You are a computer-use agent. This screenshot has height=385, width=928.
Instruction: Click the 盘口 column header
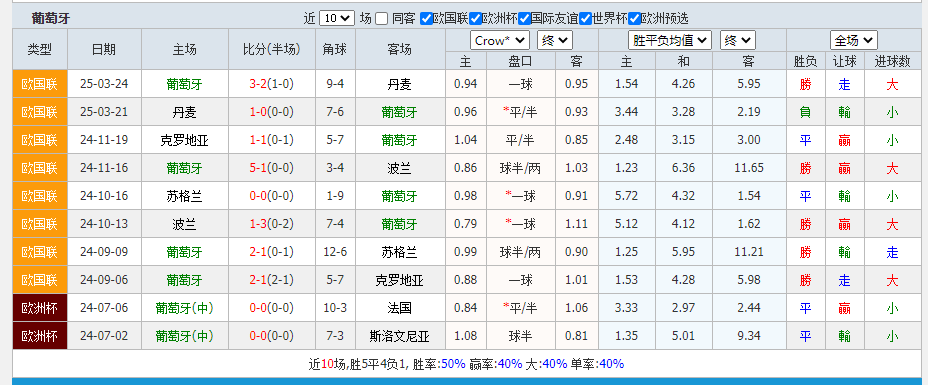click(520, 62)
